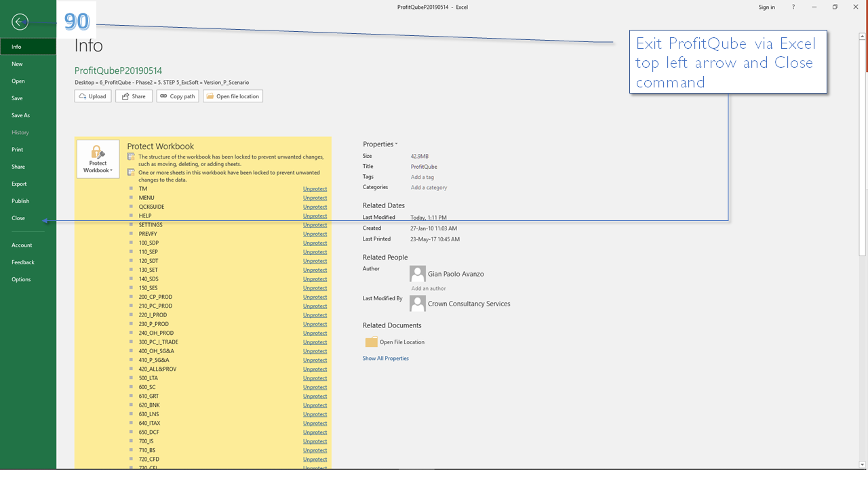Select New in the backstage menu
868x488 pixels.
tap(28, 64)
